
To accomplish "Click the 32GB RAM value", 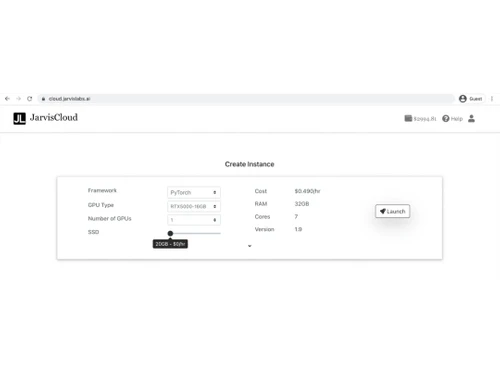I will 302,204.
